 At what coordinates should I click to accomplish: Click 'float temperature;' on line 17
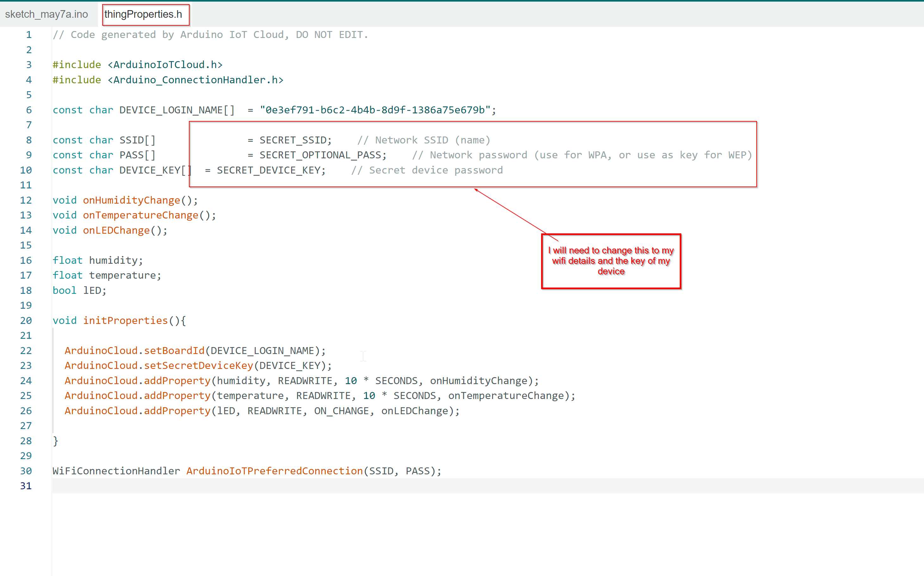pos(107,275)
